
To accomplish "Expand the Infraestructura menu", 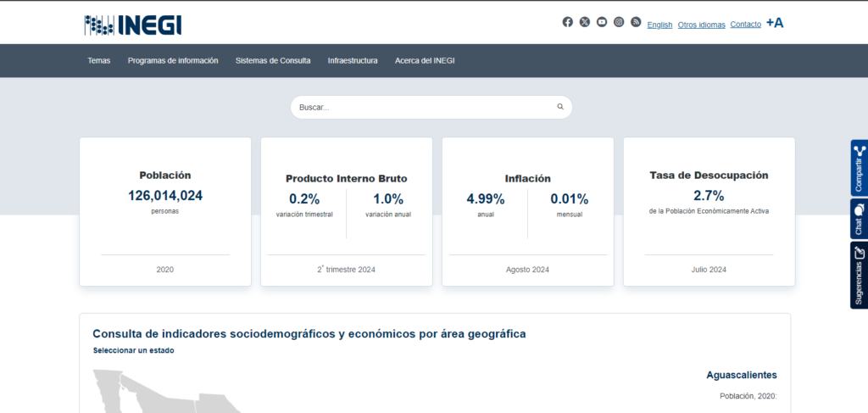I will tap(353, 60).
